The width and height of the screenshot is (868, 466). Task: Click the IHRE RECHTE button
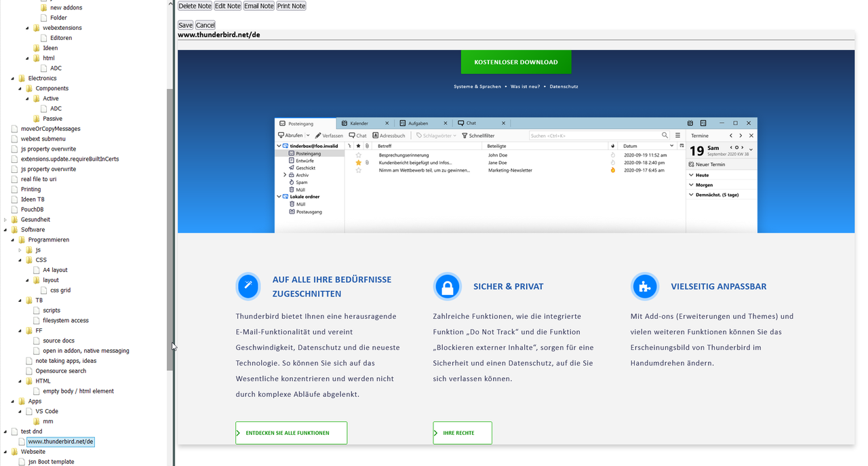462,433
